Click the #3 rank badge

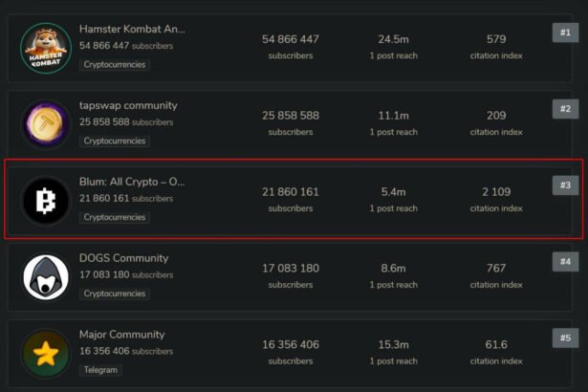point(565,185)
